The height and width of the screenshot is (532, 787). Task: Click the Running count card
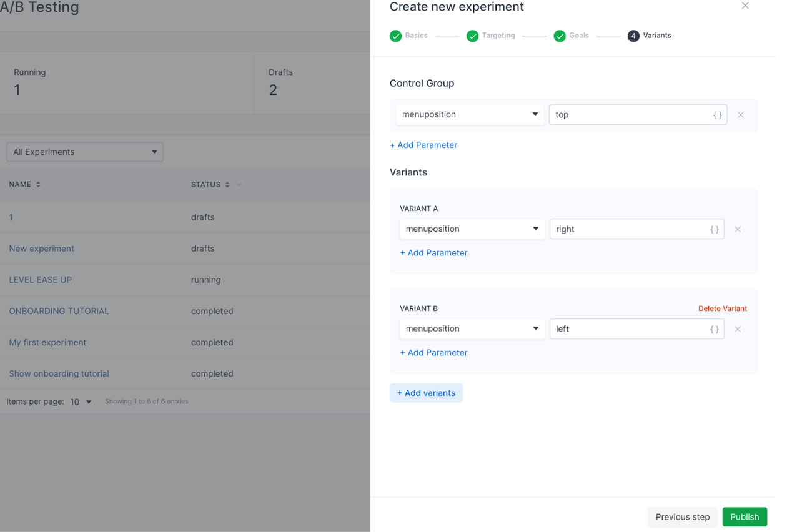click(127, 82)
